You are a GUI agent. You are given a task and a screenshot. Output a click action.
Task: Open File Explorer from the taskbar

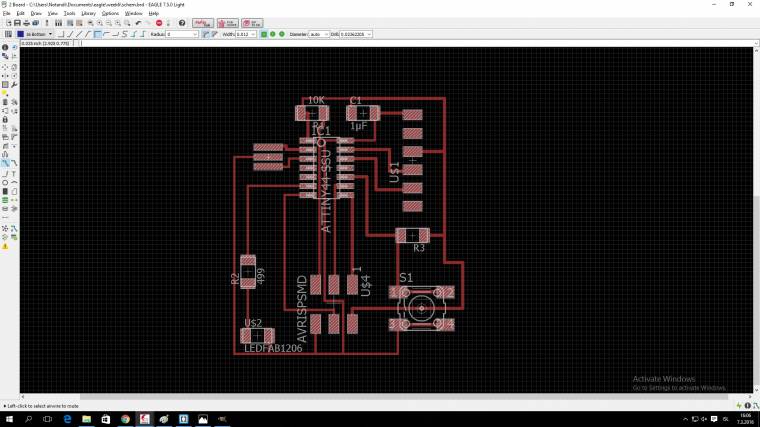86,419
